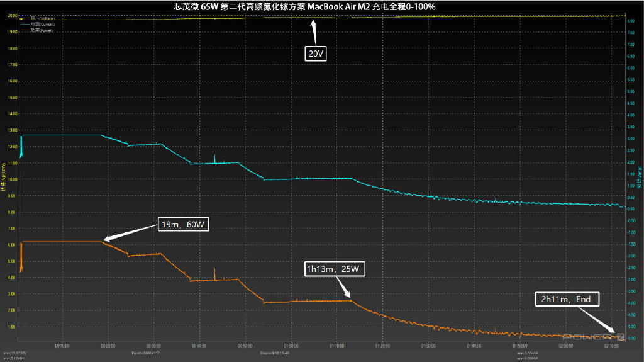The height and width of the screenshot is (362, 644).
Task: Click the Voltage legend entry
Action: coord(43,19)
